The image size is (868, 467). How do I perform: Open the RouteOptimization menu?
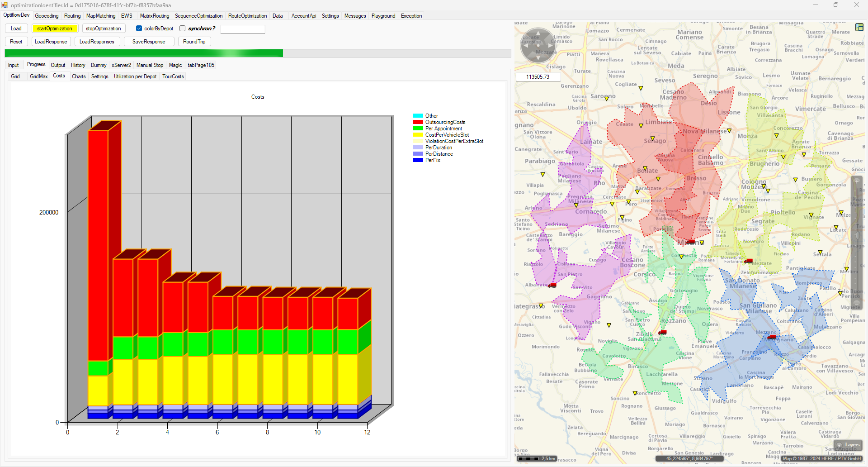click(x=247, y=16)
